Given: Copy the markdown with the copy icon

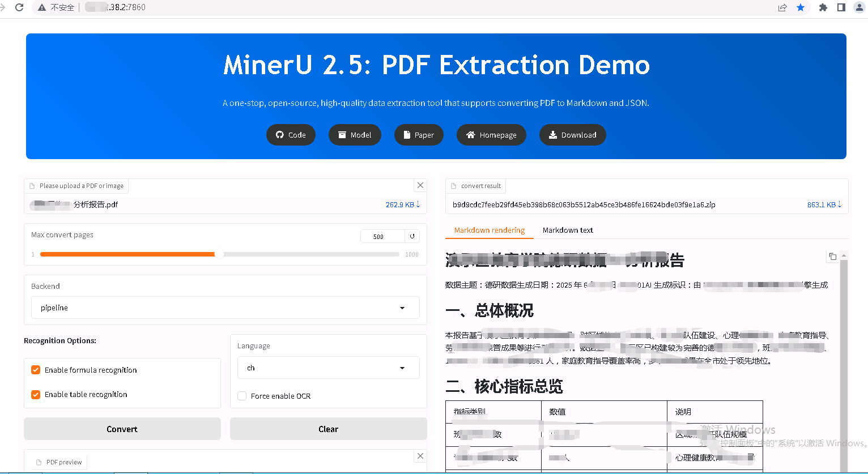Looking at the screenshot, I should click(832, 257).
